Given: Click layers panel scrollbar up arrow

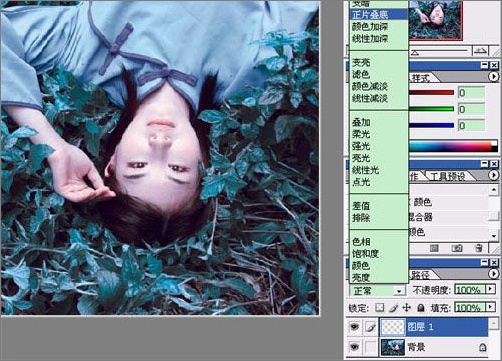Looking at the screenshot, I should coord(494,323).
